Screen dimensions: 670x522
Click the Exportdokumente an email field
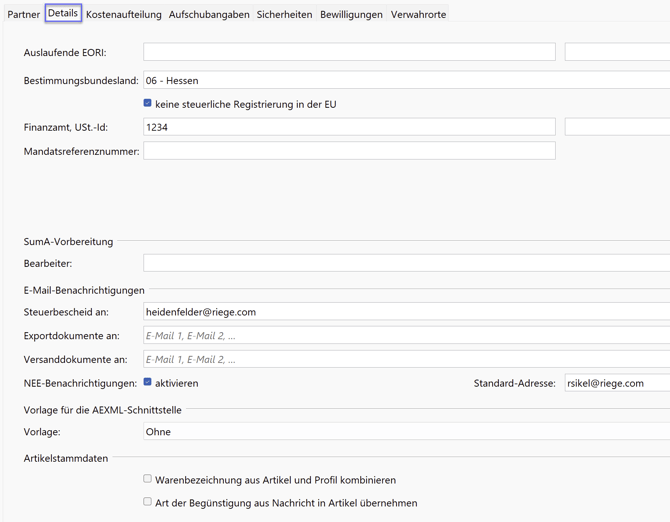click(405, 336)
